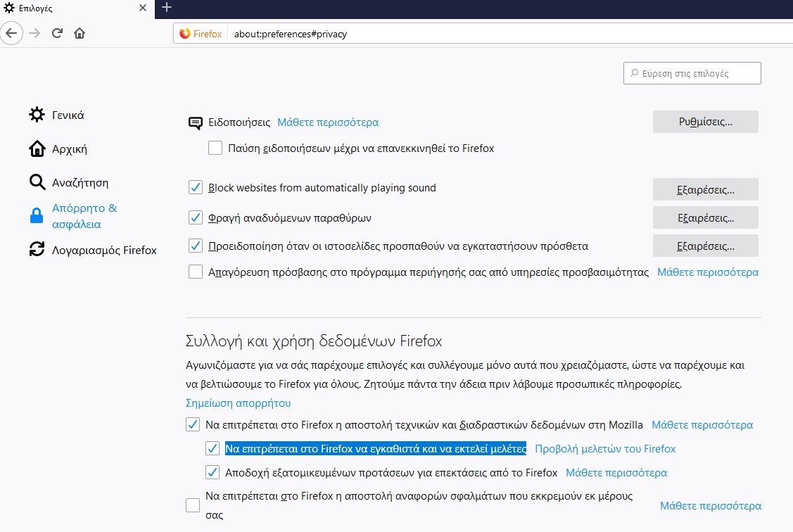Click the house icon next to Αρχική

click(x=37, y=148)
